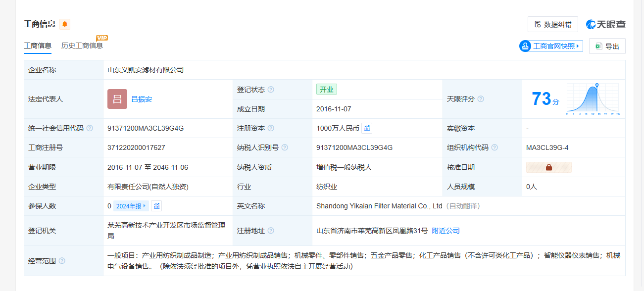644x291 pixels.
Task: Click credit code 91371200MA3CL39G4G in 统一社会信用代码 row
Action: (x=146, y=128)
